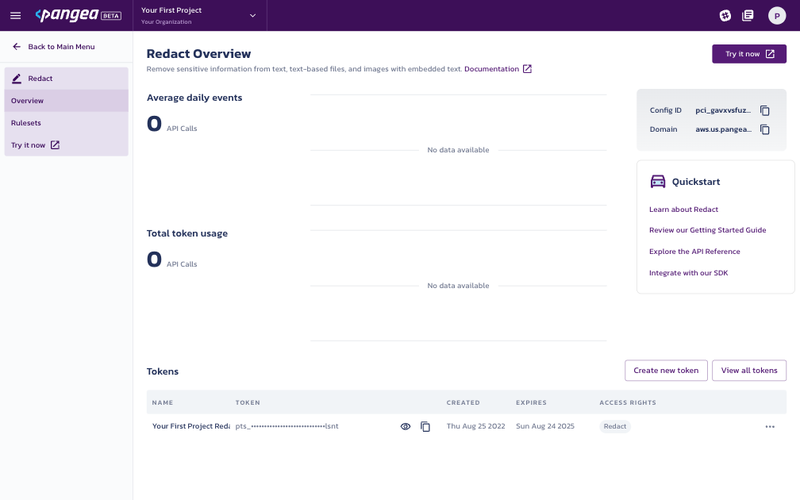The height and width of the screenshot is (500, 800).
Task: Open the documentation library icon in header
Action: pos(748,16)
